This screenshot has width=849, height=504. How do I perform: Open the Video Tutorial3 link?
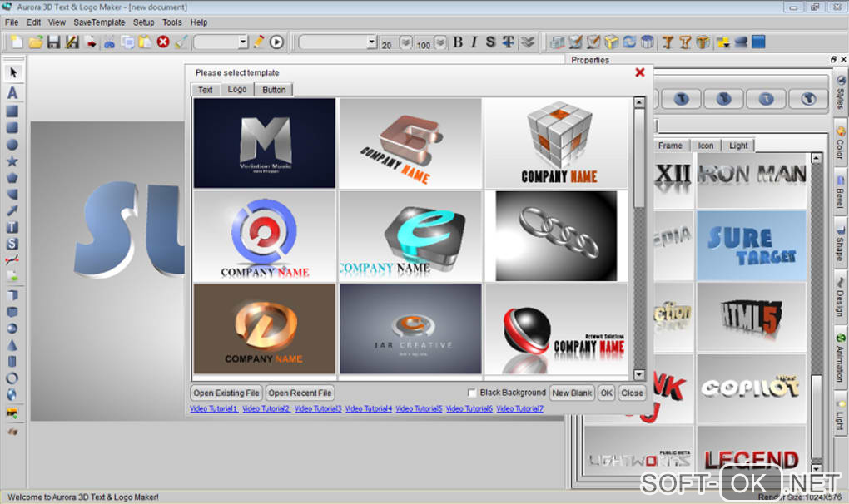point(318,409)
